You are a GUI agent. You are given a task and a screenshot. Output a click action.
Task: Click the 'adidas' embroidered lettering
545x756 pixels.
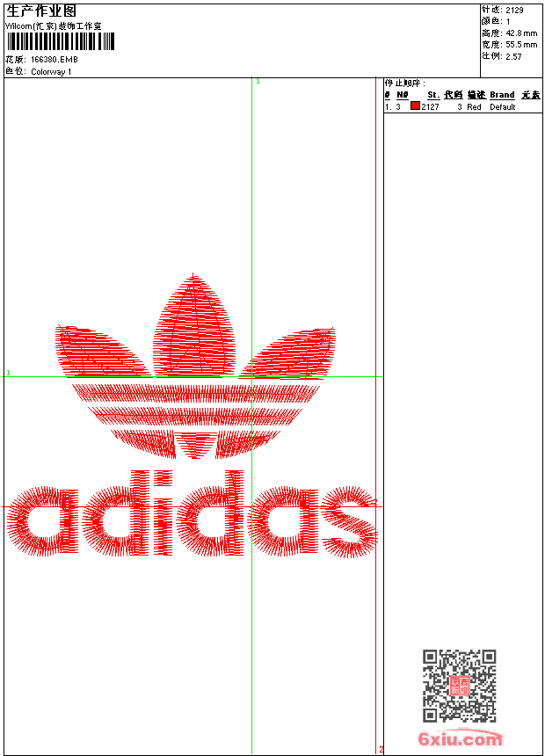click(192, 513)
